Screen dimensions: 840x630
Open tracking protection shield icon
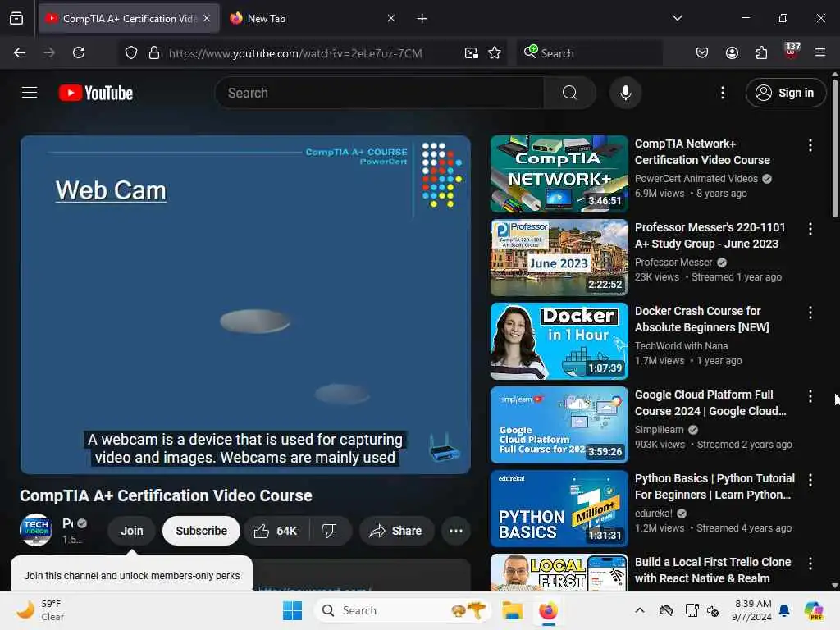coord(131,53)
